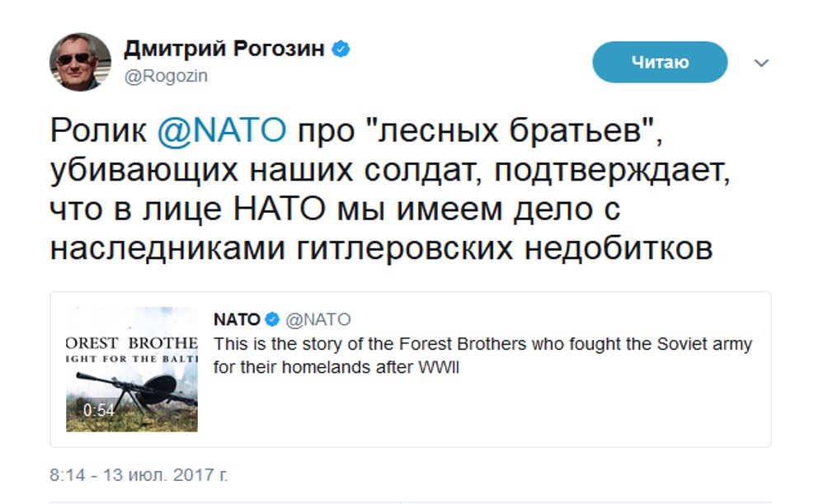Screen dimensions: 814x504
Task: Click the 0:54 video duration label
Action: (98, 410)
